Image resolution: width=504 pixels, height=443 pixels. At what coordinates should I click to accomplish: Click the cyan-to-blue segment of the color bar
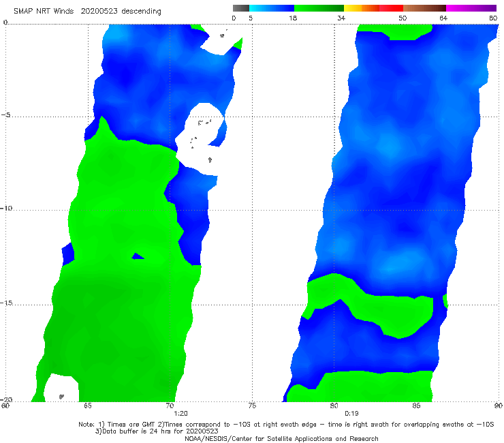(x=272, y=8)
